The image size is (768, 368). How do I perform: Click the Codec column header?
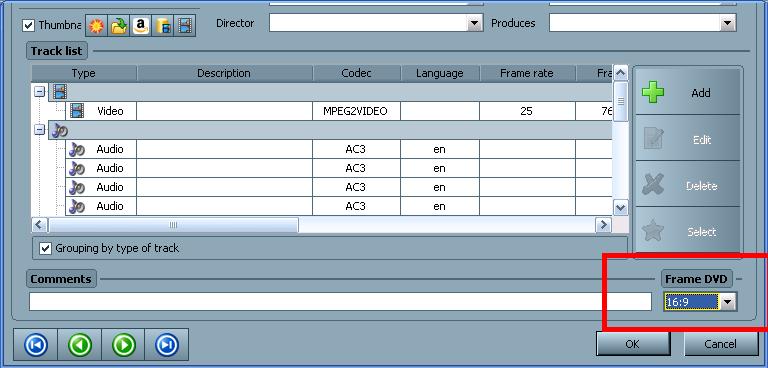357,74
